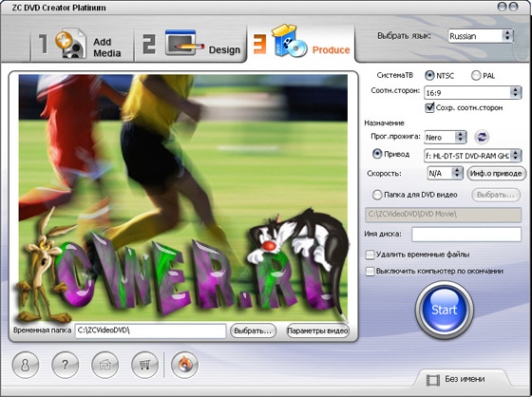Open the language dropdown showing Russian
The height and width of the screenshot is (397, 532).
[x=481, y=36]
